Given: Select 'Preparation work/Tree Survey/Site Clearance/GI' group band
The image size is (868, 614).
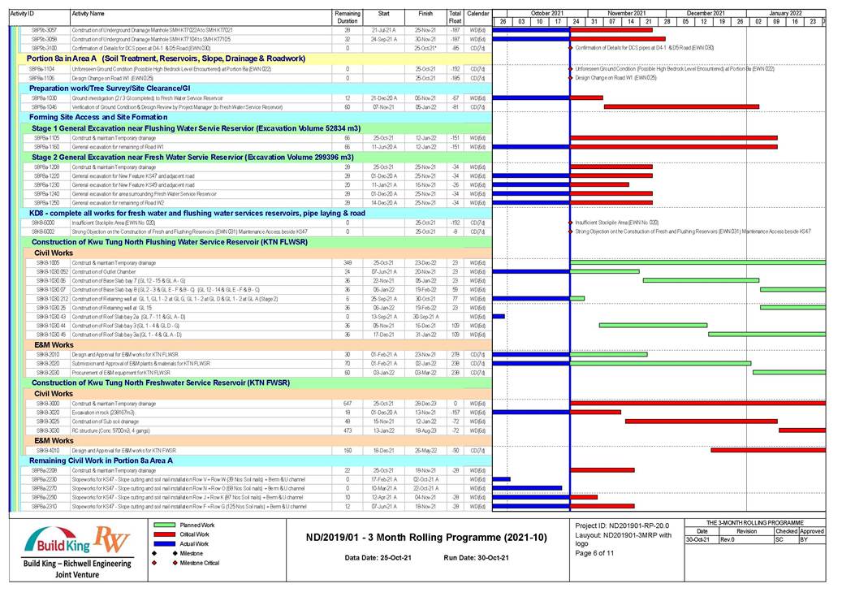Looking at the screenshot, I should click(258, 88).
